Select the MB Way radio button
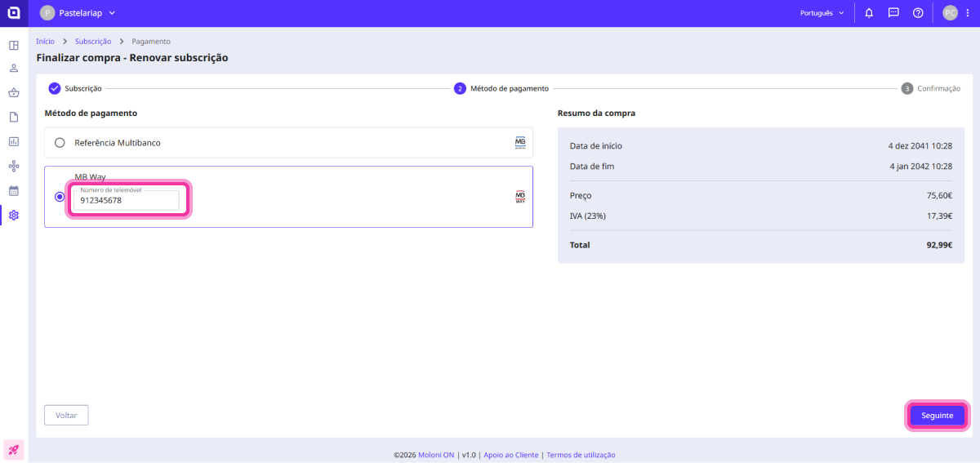Screen dimensions: 980x463 60,197
